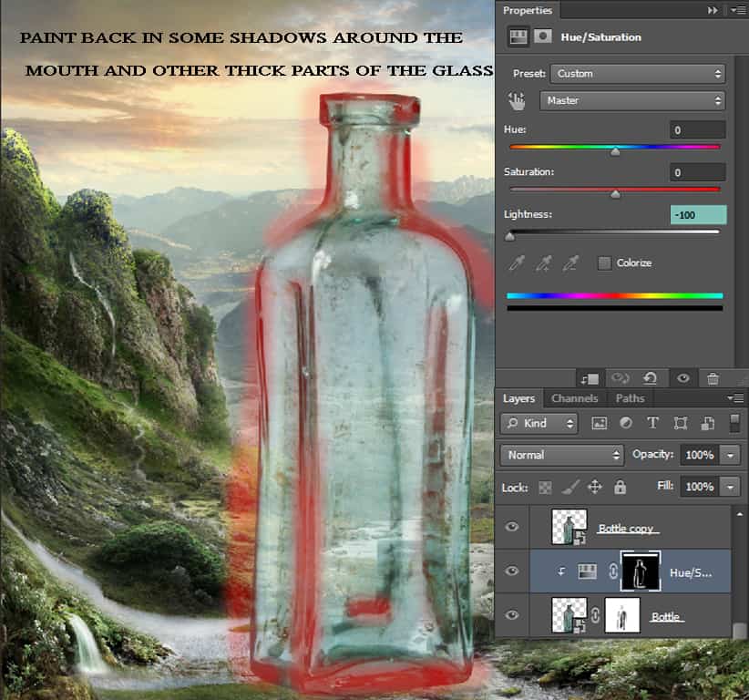This screenshot has width=749, height=700.
Task: Lock all padlock icon
Action: click(x=620, y=487)
